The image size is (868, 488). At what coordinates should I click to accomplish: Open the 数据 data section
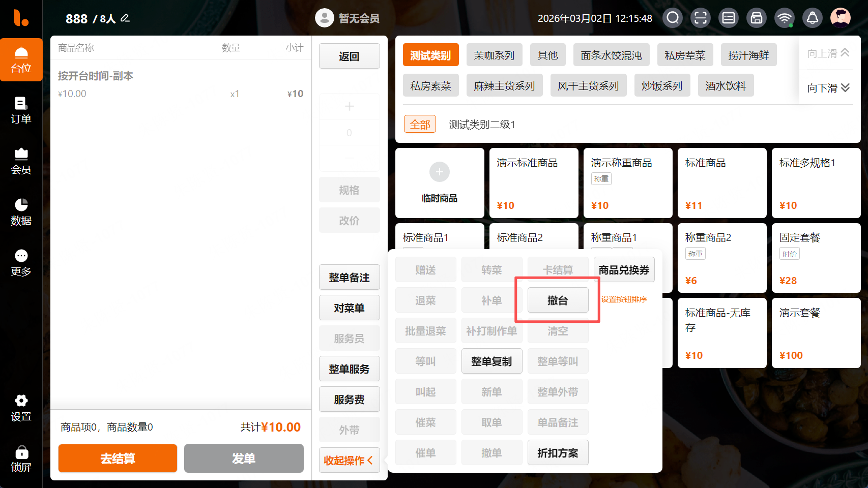(x=21, y=212)
